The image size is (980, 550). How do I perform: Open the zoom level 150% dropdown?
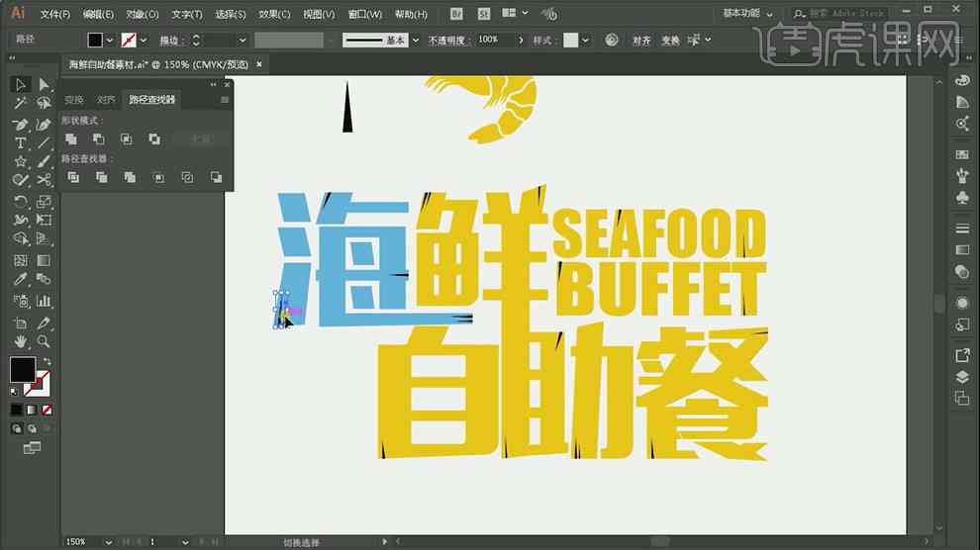click(109, 542)
